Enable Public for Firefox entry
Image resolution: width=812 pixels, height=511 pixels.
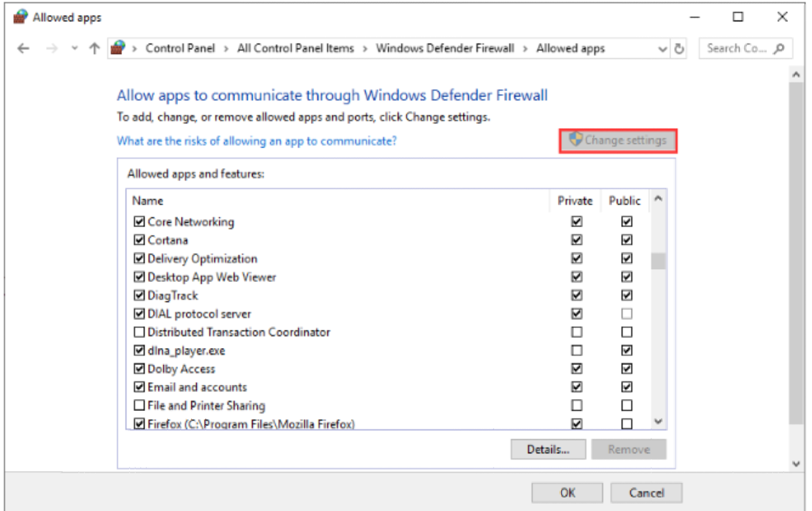tap(627, 424)
